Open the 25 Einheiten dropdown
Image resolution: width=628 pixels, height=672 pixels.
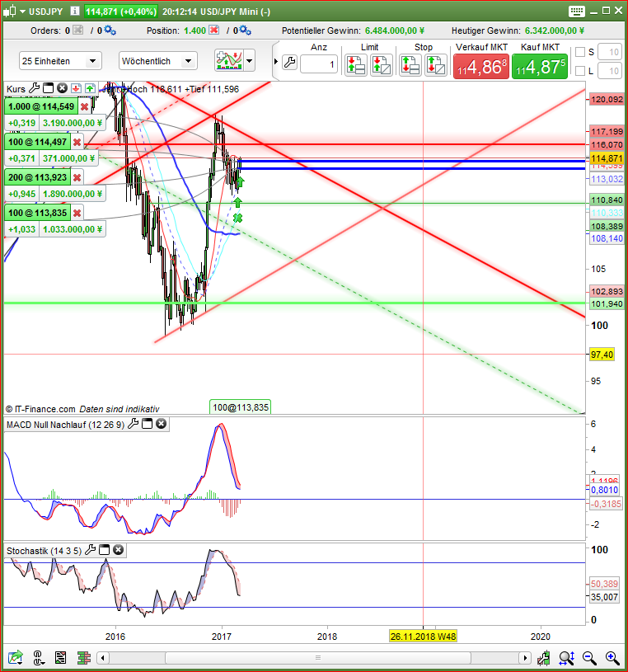(60, 61)
